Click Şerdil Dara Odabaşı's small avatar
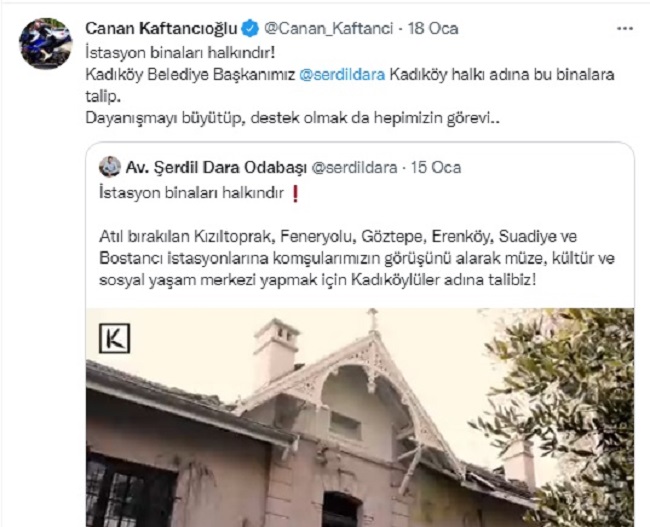Viewport: 650px width, 527px height. click(110, 167)
